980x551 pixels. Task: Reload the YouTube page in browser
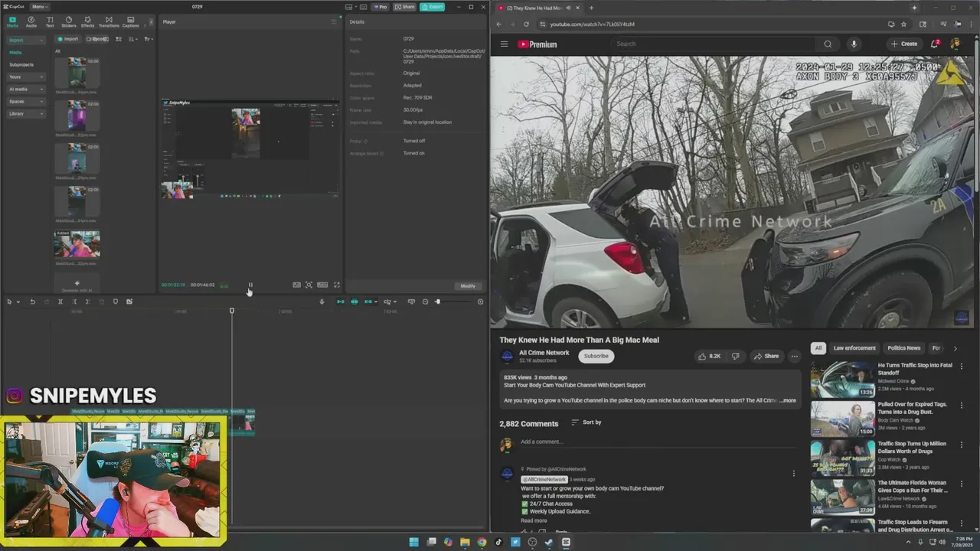click(526, 24)
